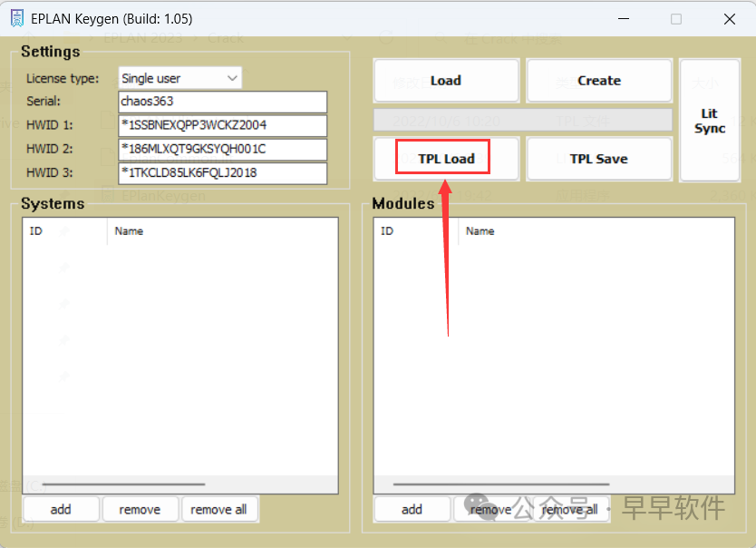Viewport: 756px width, 548px height.
Task: Click the Name column header in Systems
Action: click(x=130, y=231)
